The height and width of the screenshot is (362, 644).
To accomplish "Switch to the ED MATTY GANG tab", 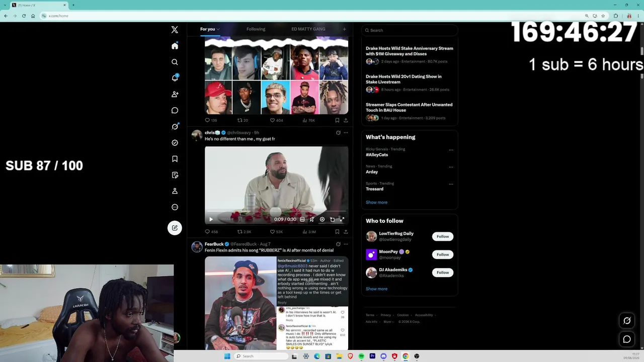I will tap(308, 29).
